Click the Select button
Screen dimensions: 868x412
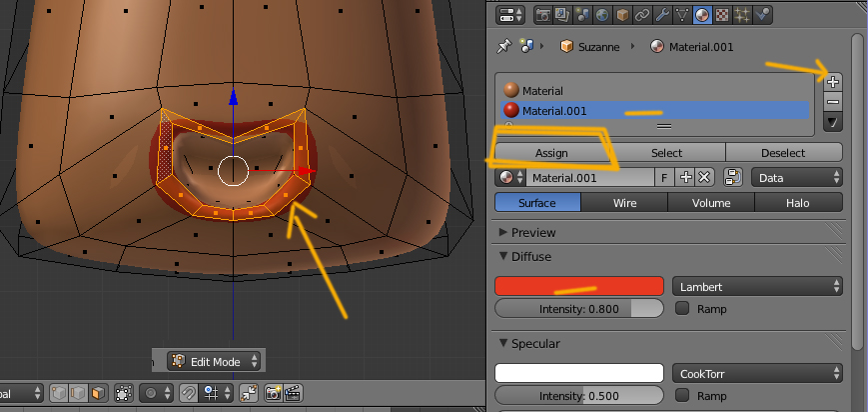click(666, 152)
